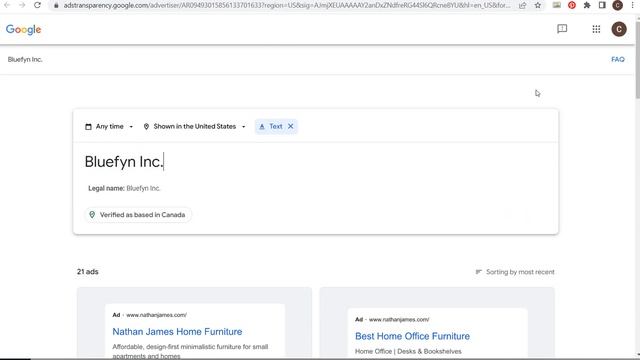Viewport: 640px width, 360px height.
Task: Reload the page with the refresh icon
Action: click(x=37, y=5)
